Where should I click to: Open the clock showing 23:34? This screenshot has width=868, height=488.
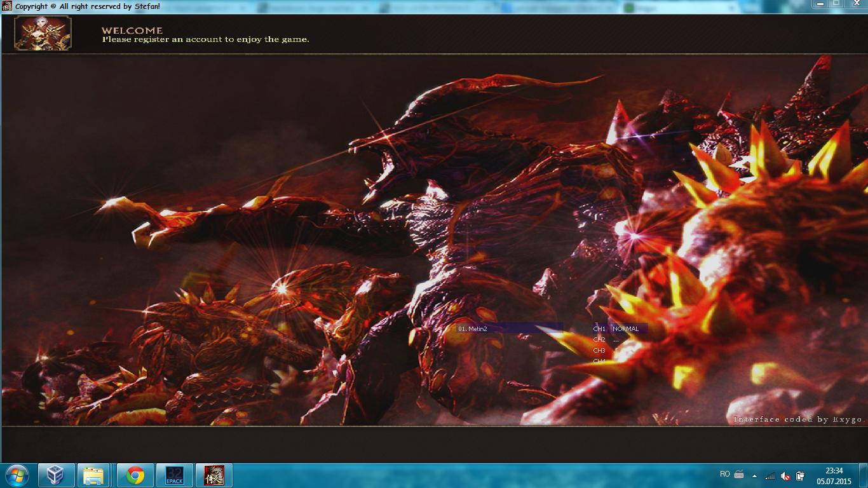[834, 475]
